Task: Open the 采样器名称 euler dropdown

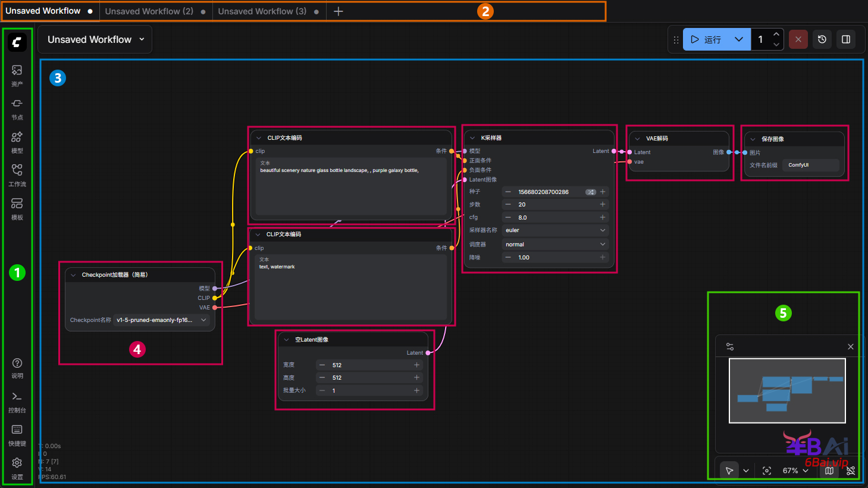Action: click(x=554, y=230)
